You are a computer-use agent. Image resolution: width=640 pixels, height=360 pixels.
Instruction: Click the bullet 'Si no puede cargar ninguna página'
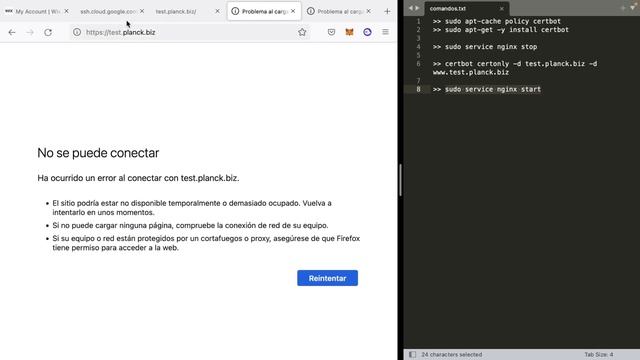[x=190, y=225]
